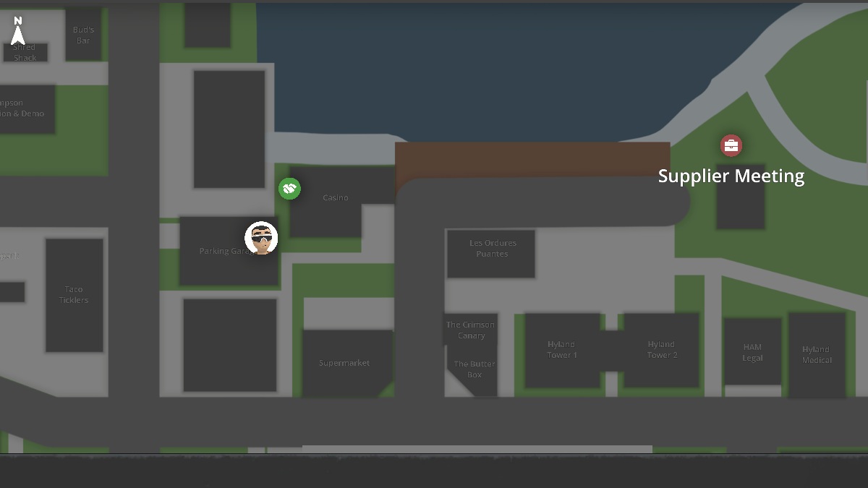Open the Supplier Meeting label
The width and height of the screenshot is (868, 488).
point(731,176)
